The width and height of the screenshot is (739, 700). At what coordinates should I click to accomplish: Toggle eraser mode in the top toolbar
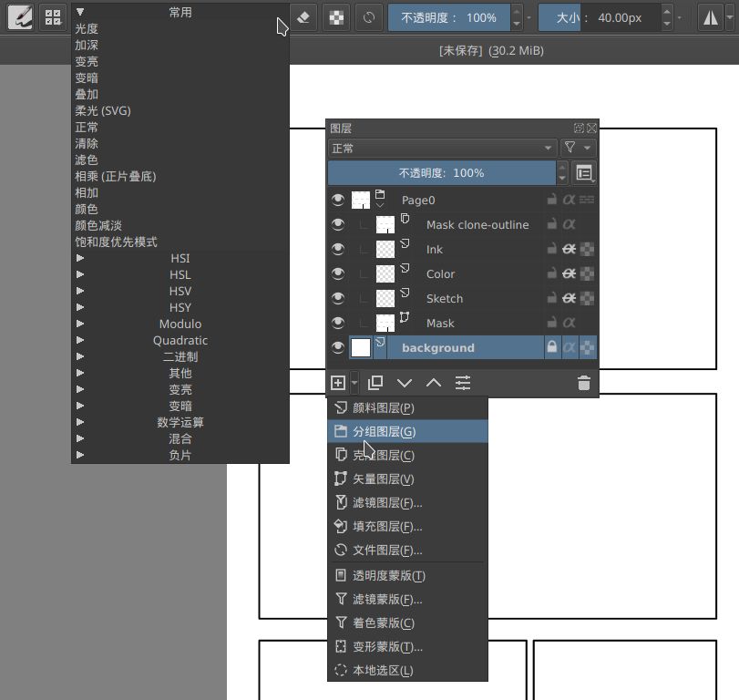303,17
